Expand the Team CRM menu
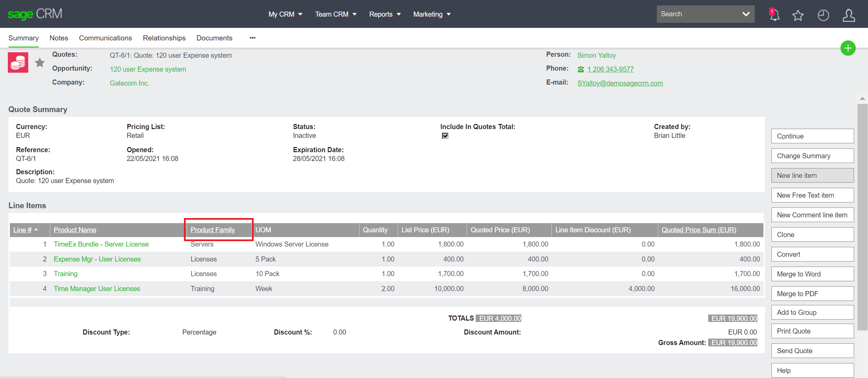 [x=336, y=14]
